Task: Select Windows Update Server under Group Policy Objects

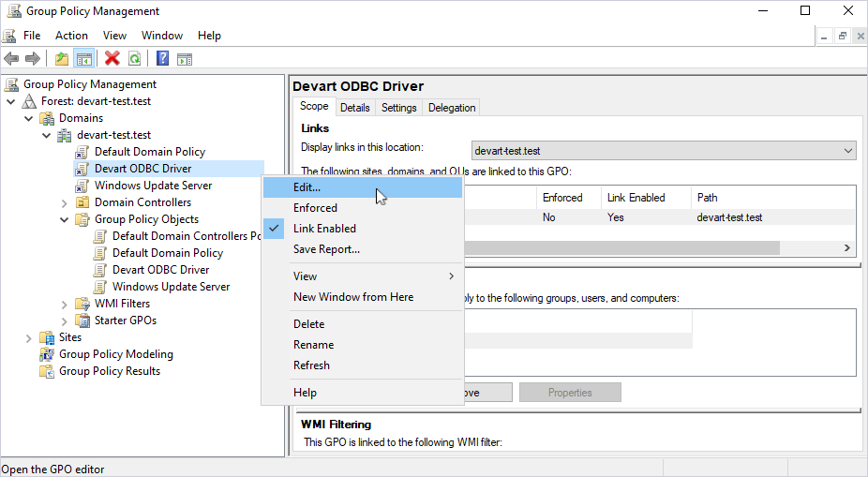Action: (171, 287)
